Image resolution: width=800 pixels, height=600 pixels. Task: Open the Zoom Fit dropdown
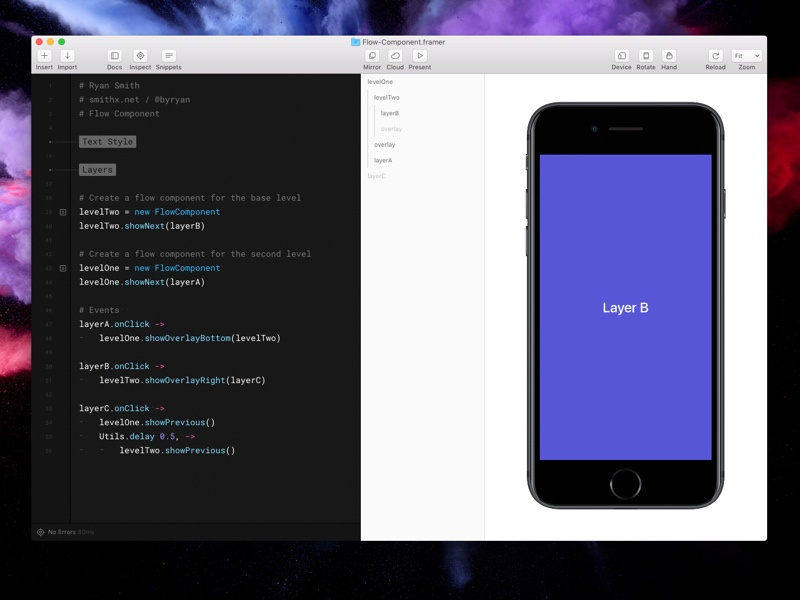(747, 56)
